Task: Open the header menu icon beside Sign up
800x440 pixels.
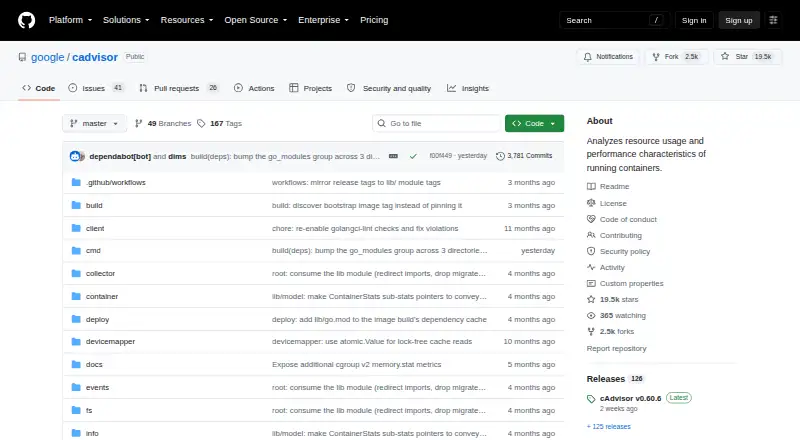Action: pyautogui.click(x=773, y=20)
